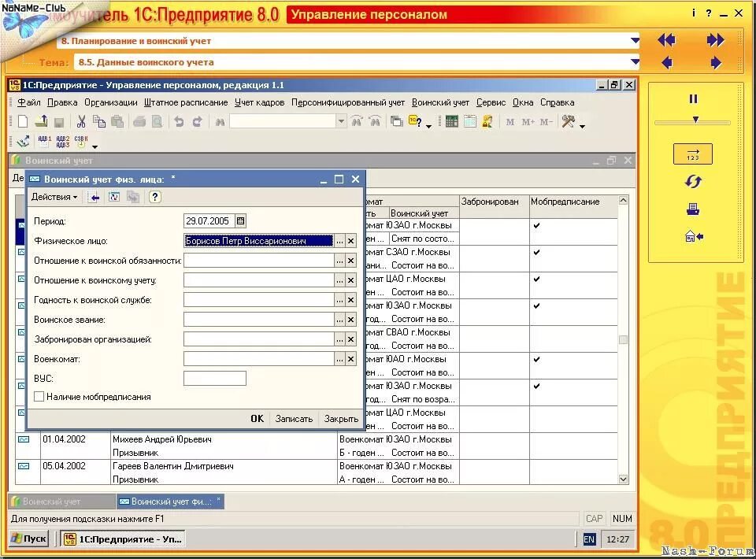Screen dimensions: 756x559
Task: Click the Find binoculars icon left of search box
Action: [x=220, y=122]
